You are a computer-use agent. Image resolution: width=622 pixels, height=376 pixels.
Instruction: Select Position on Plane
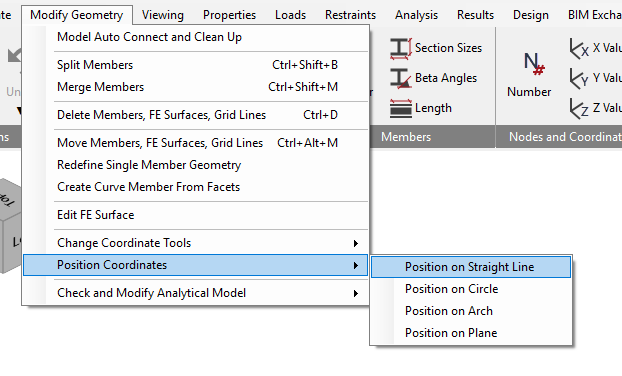[x=471, y=333]
